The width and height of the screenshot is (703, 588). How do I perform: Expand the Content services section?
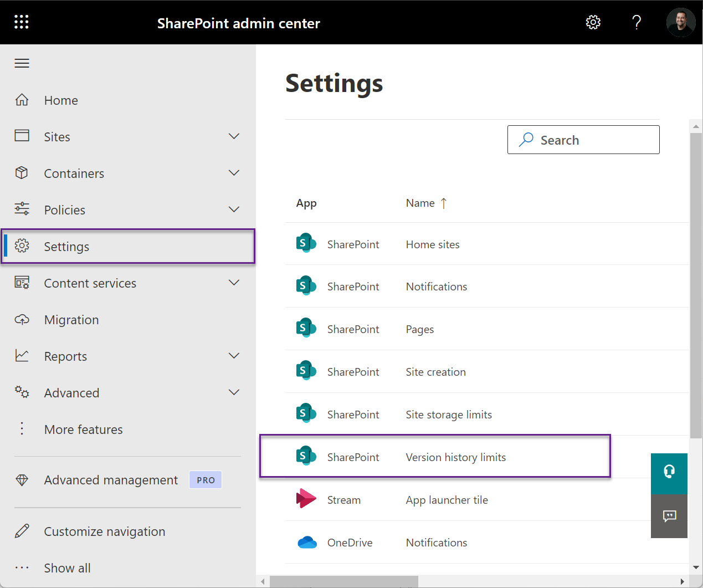[x=233, y=283]
